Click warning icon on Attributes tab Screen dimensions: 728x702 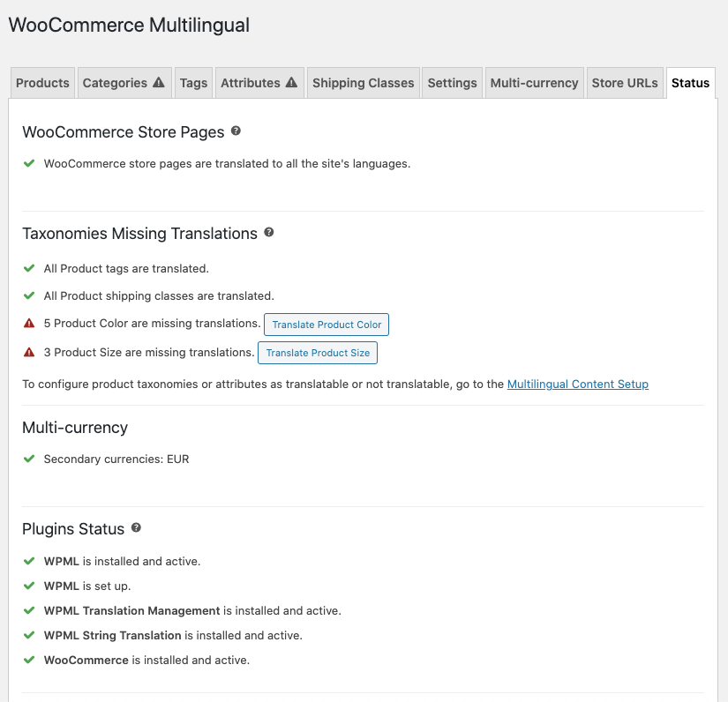pyautogui.click(x=291, y=83)
